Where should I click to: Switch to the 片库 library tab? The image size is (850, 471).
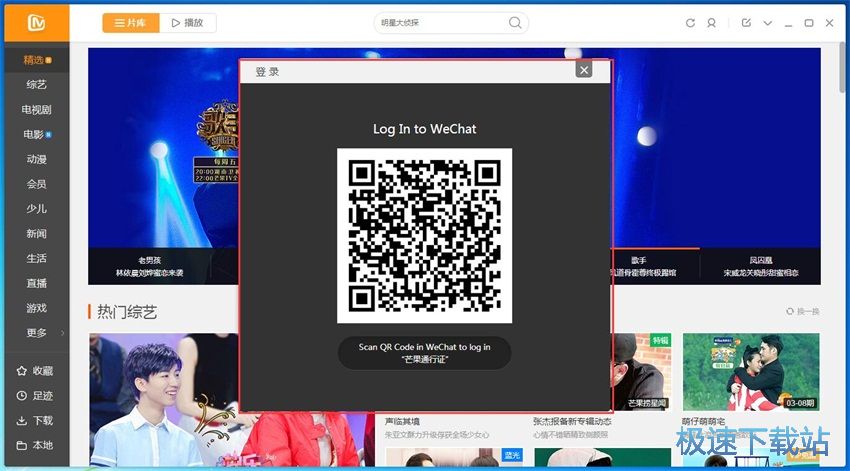point(131,23)
